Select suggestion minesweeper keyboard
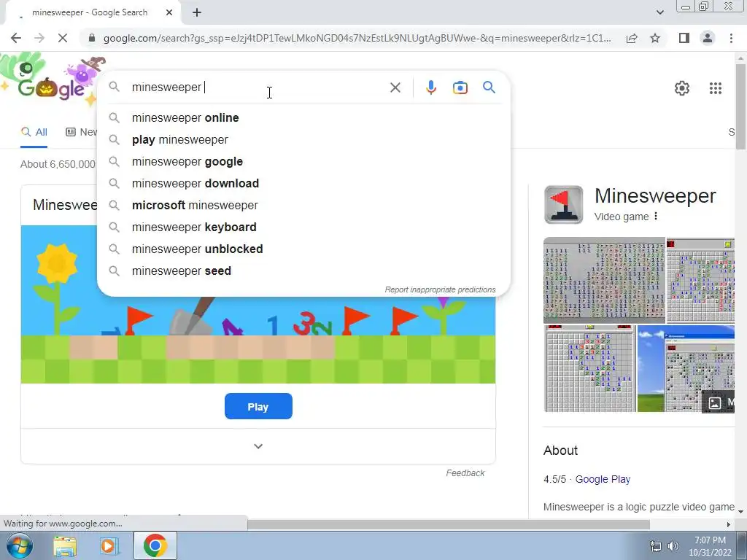Screen dimensions: 747x560 click(304, 227)
